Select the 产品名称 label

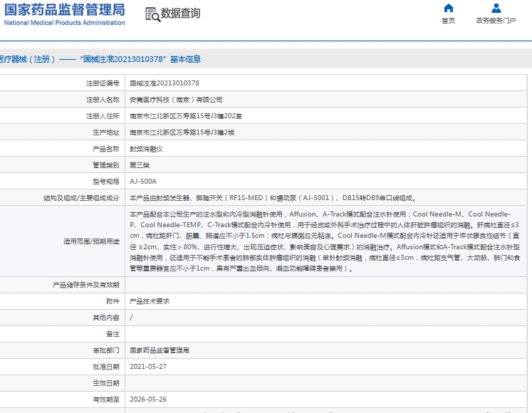coord(106,149)
